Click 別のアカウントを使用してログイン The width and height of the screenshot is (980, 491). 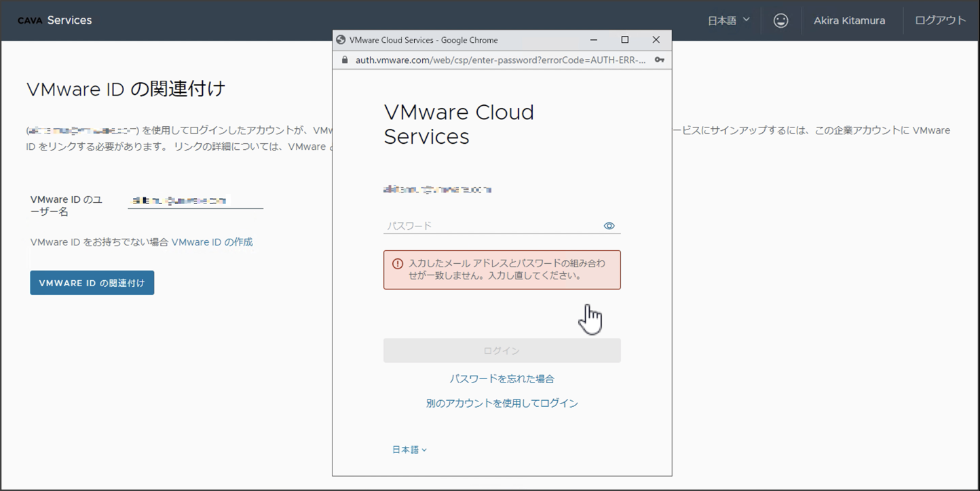[x=502, y=403]
